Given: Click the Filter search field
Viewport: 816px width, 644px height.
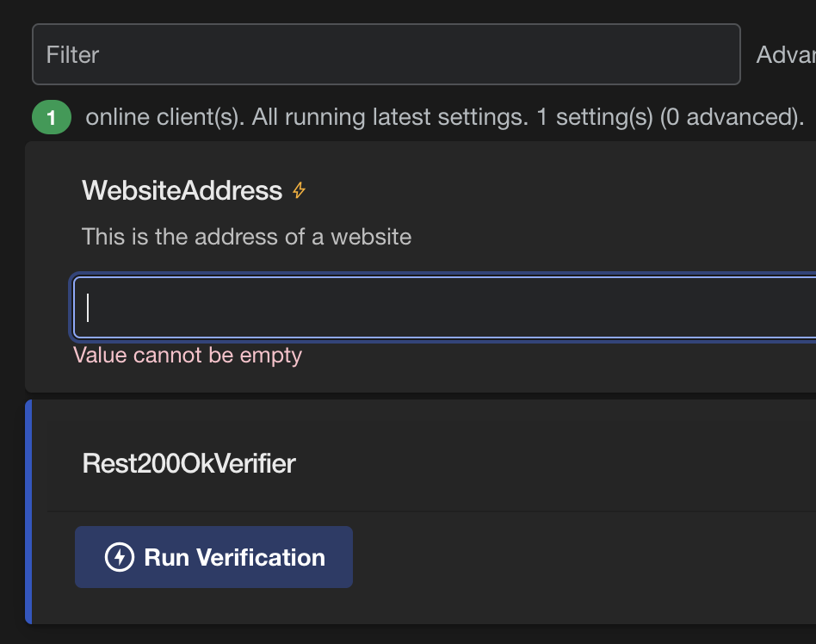Looking at the screenshot, I should pyautogui.click(x=386, y=54).
